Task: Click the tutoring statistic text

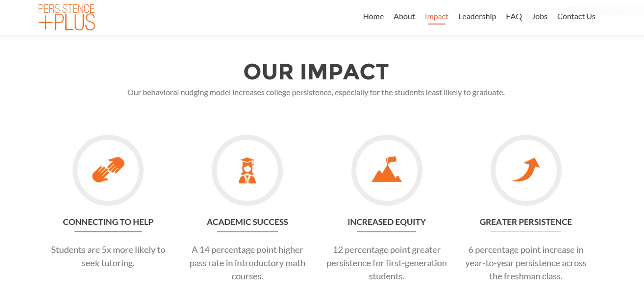Action: tap(108, 256)
